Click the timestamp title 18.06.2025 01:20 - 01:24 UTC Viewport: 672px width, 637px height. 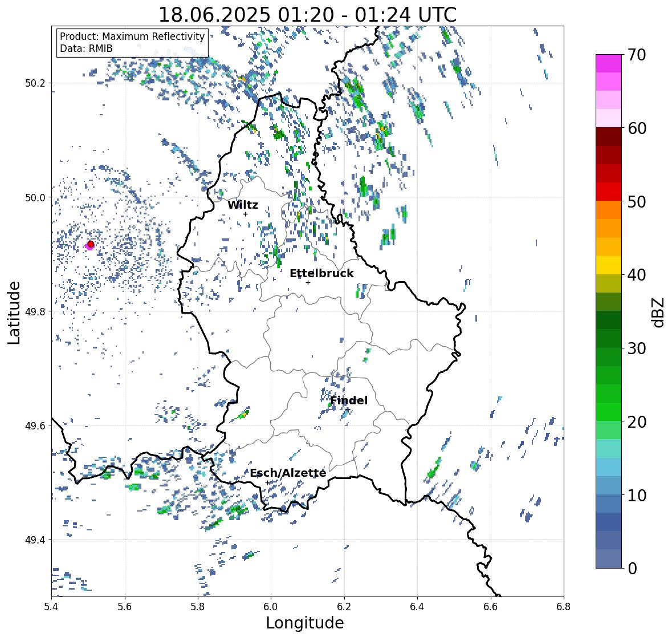tap(307, 15)
